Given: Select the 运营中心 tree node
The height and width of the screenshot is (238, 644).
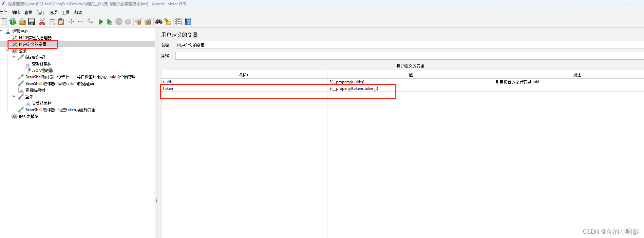Looking at the screenshot, I should pyautogui.click(x=20, y=31).
